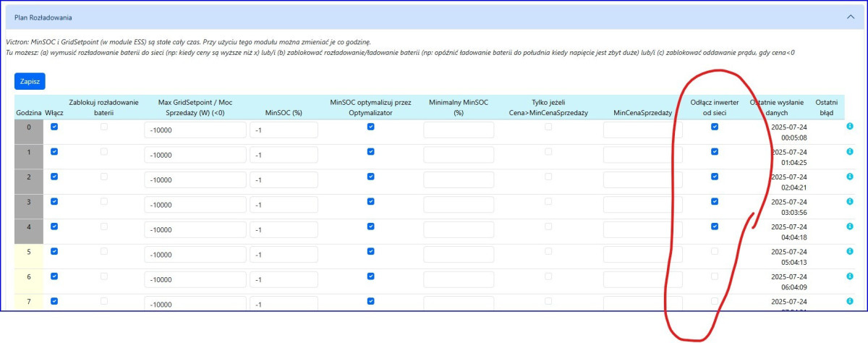Screen dimensions: 868x343
Task: Uncheck 'Odłącz inwerter od sieci' for hour 0
Action: 715,127
